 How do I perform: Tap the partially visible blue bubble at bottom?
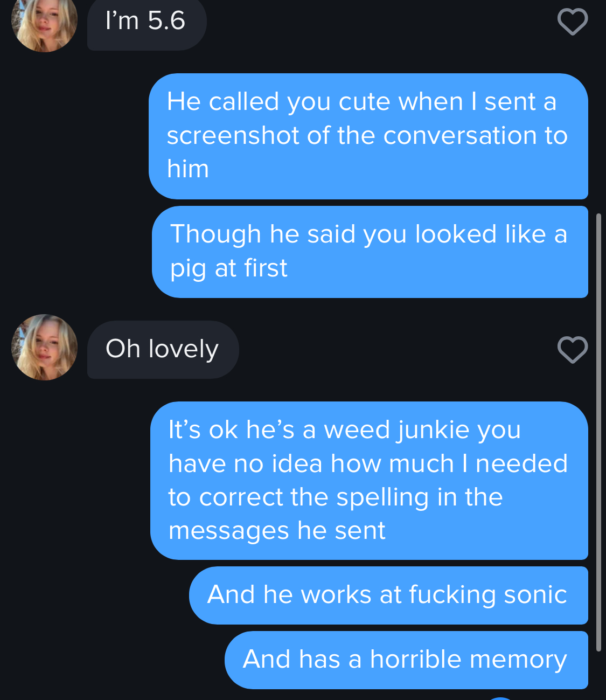pos(501,698)
